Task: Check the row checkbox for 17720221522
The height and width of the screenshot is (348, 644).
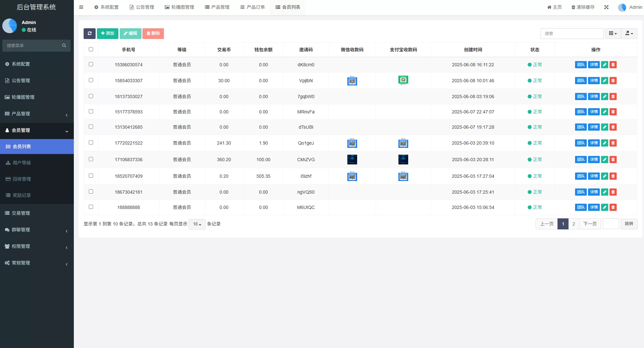Action: click(x=91, y=142)
